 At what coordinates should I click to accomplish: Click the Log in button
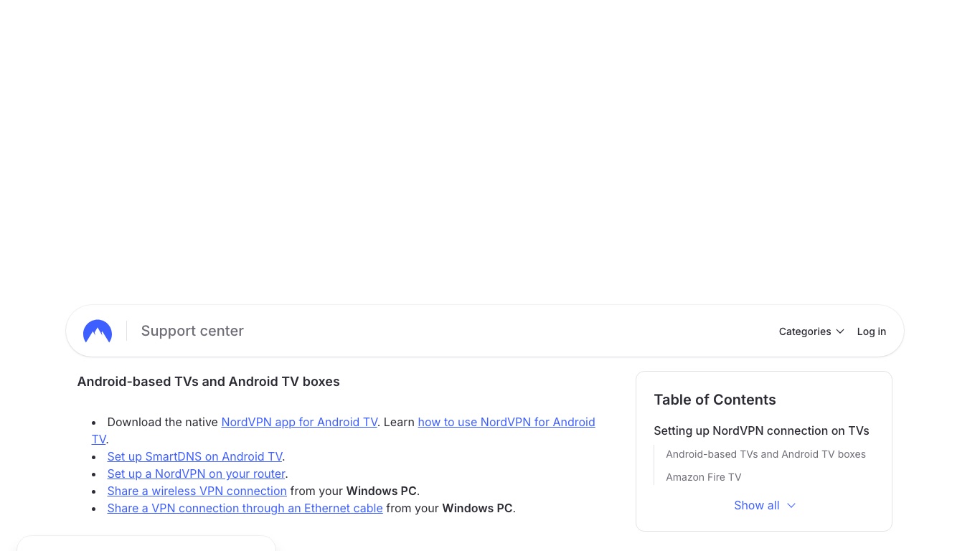click(x=872, y=331)
